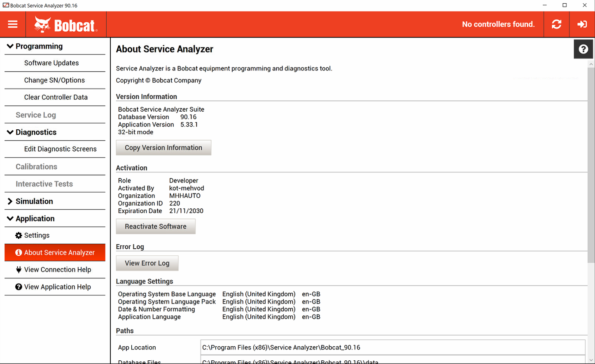This screenshot has width=595, height=364.
Task: Click the '32-bit mode' text
Action: pyautogui.click(x=135, y=132)
